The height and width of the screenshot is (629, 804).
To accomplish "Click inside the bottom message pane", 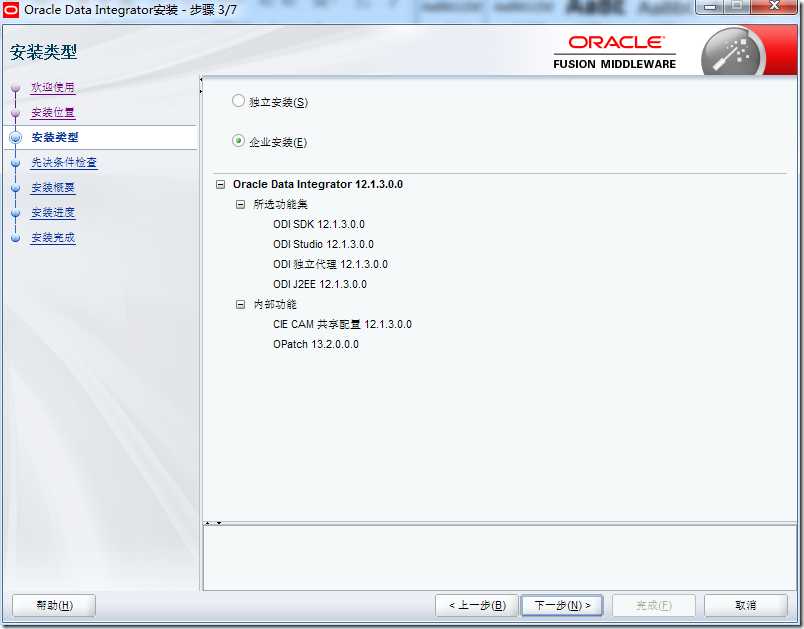I will (x=499, y=558).
